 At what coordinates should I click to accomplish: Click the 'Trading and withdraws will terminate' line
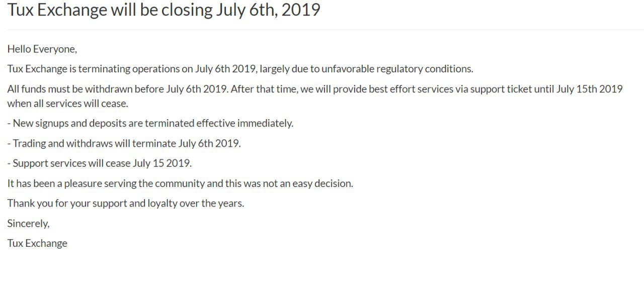pos(124,143)
